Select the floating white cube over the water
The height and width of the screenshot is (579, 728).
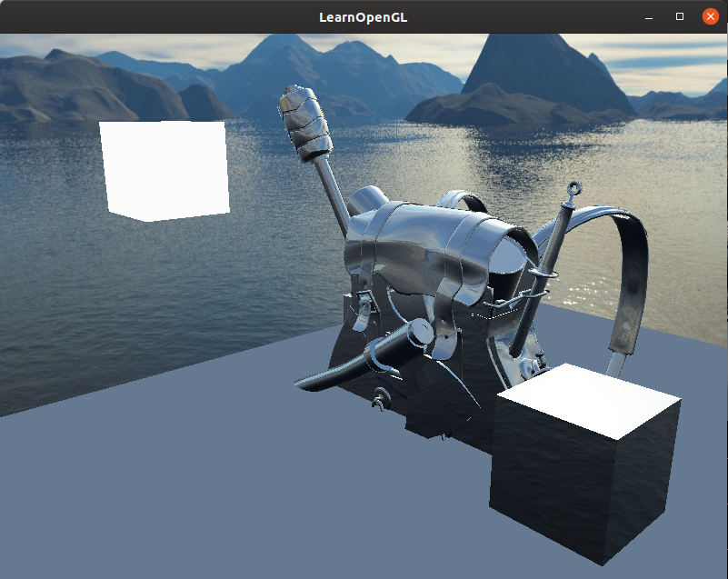click(x=165, y=169)
